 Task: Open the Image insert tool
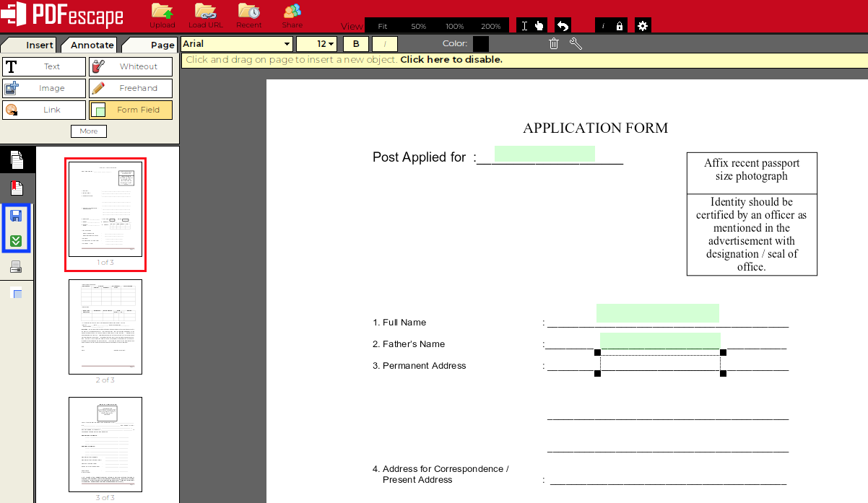(x=43, y=88)
